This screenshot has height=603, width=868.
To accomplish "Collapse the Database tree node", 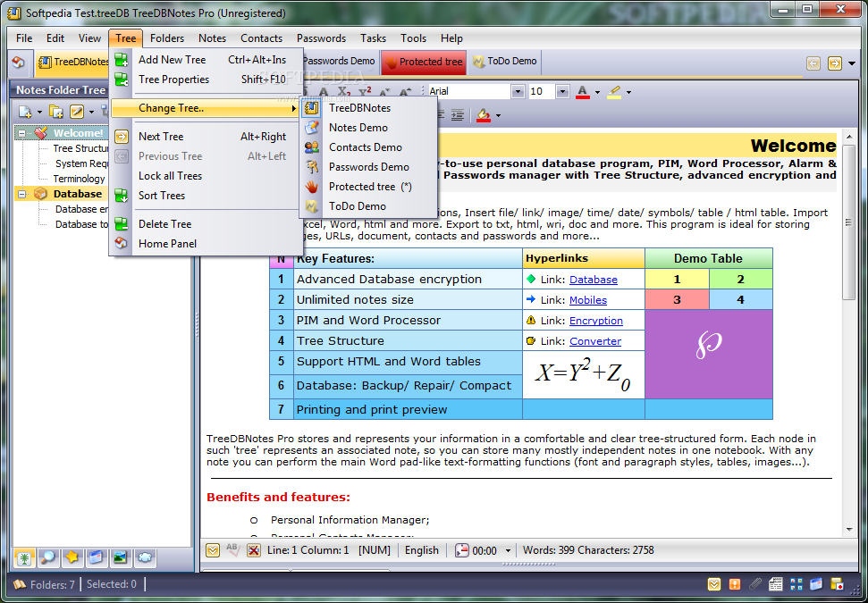I will [x=21, y=194].
